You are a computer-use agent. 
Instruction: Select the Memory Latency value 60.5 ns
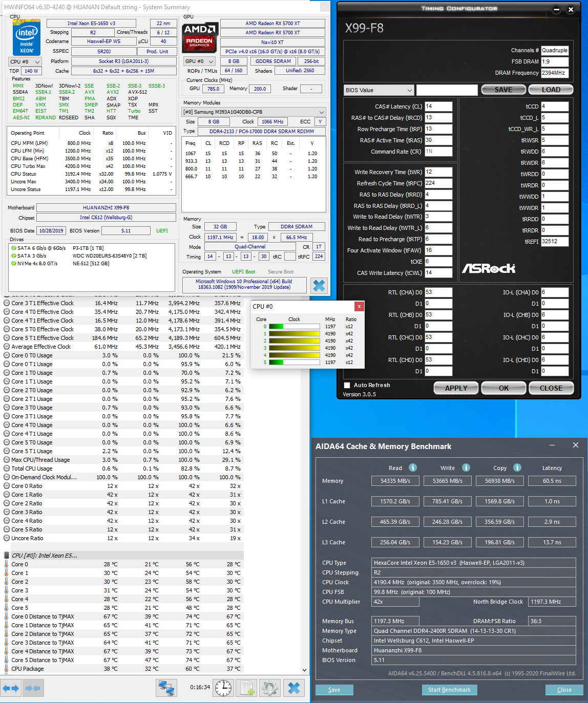click(x=552, y=481)
